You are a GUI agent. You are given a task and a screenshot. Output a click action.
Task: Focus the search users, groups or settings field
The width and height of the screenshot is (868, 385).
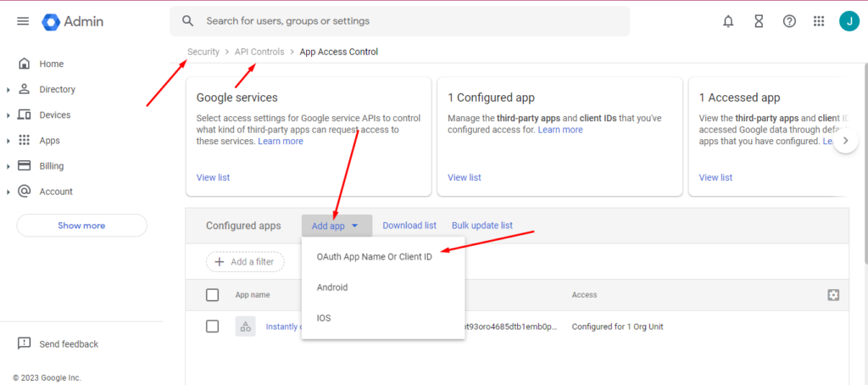coord(400,21)
